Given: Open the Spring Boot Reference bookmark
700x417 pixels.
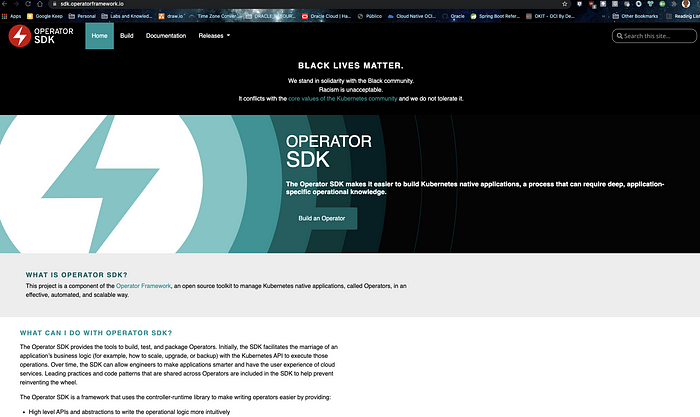Looking at the screenshot, I should [x=495, y=16].
